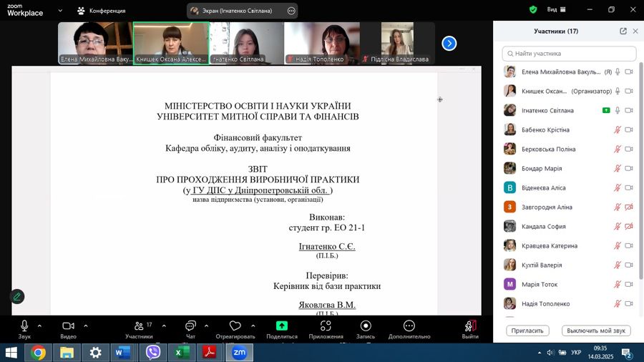Close the Участники panel
The image size is (644, 362).
[635, 31]
